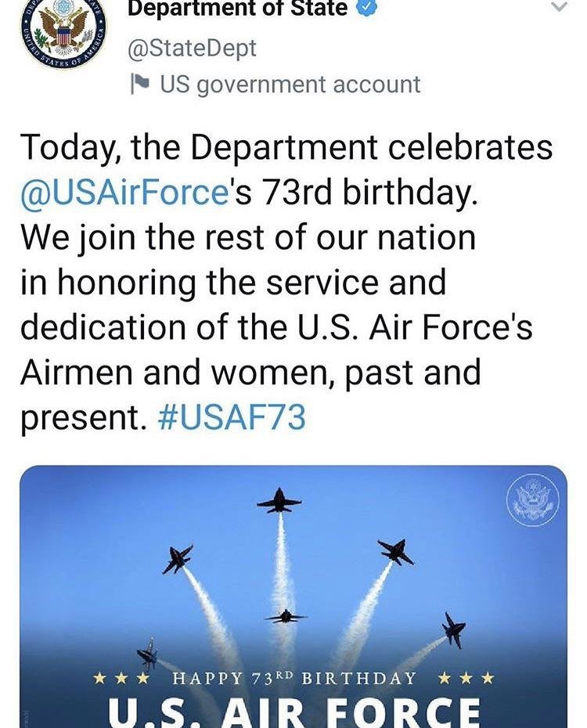Screen dimensions: 587x728
Task: Click the HAPPY 73RD BIRTHDAY banner text
Action: 294,679
